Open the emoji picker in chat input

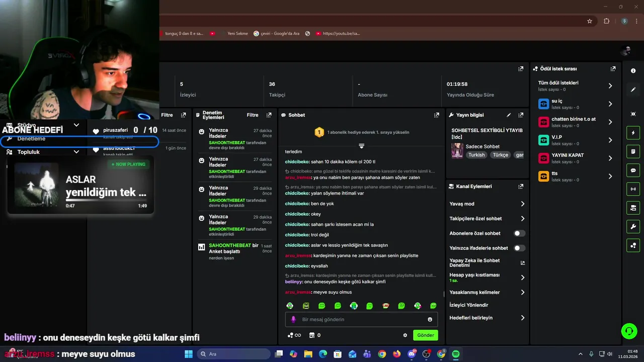pos(430,319)
